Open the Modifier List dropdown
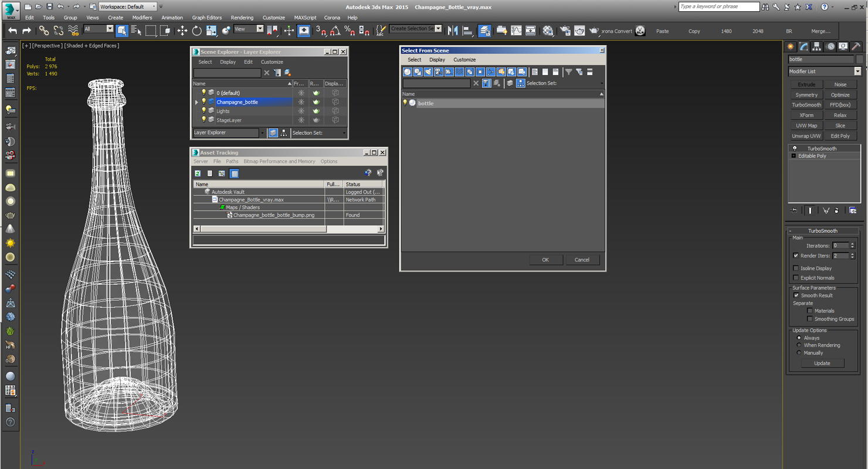The width and height of the screenshot is (868, 469). [857, 72]
